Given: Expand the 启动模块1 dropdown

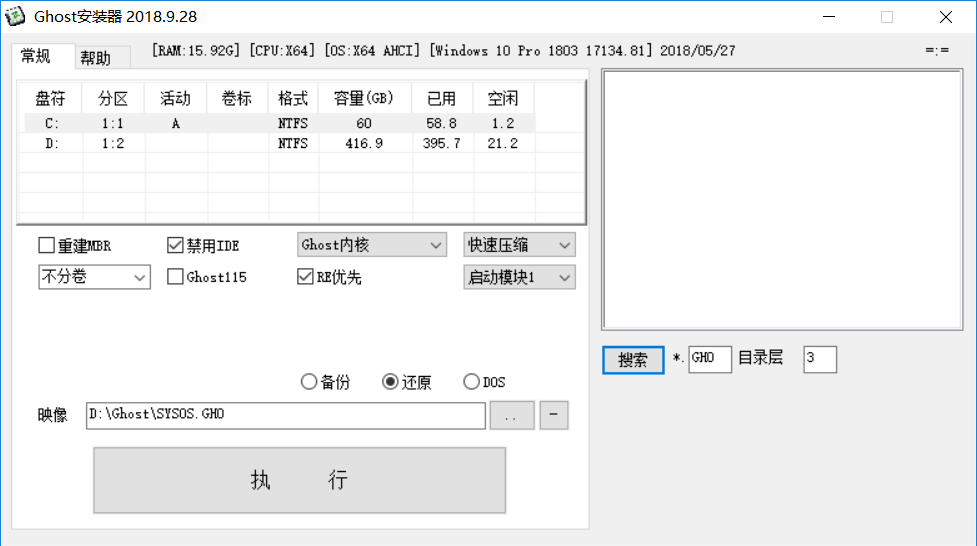Looking at the screenshot, I should [519, 277].
